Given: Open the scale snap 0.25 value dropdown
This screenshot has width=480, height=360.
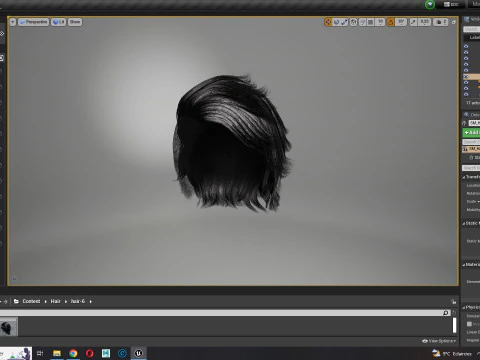Looking at the screenshot, I should pyautogui.click(x=424, y=22).
